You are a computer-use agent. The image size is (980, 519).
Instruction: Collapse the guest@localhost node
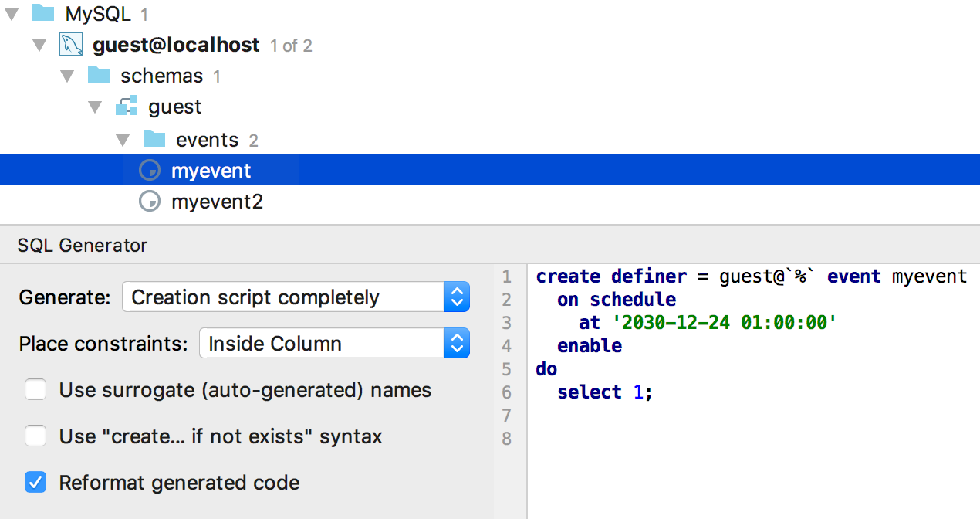(x=40, y=46)
